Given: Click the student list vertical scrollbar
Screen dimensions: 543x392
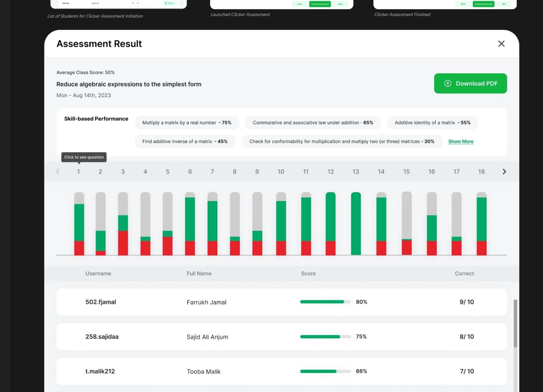Looking at the screenshot, I should click(515, 323).
